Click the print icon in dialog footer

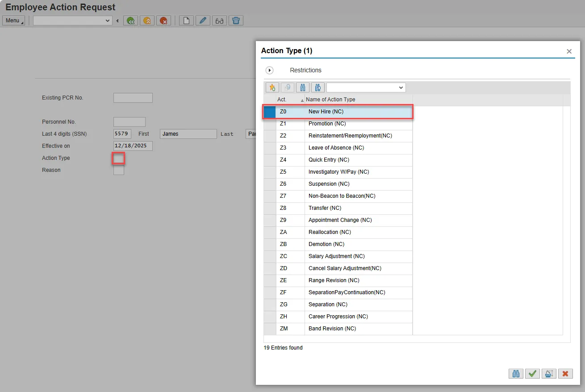(x=549, y=374)
